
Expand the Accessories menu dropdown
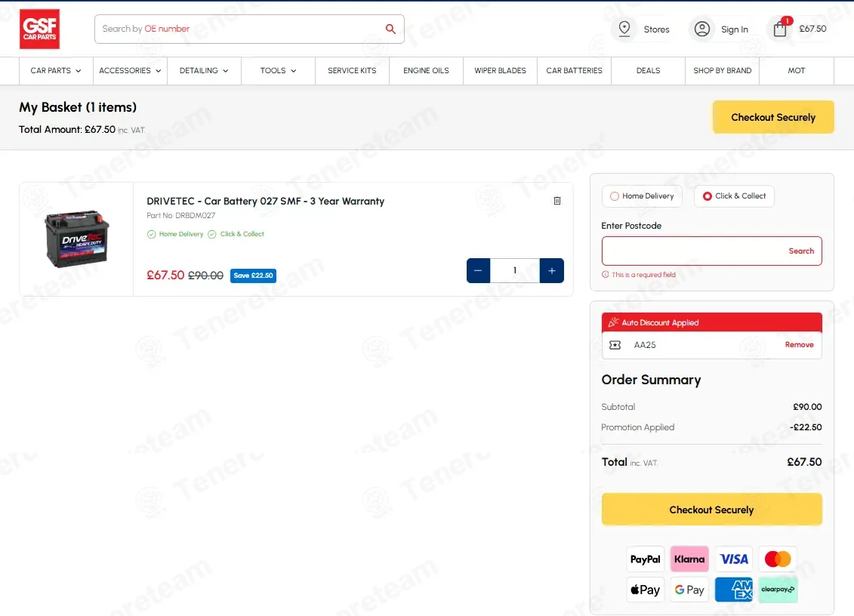[x=130, y=71]
